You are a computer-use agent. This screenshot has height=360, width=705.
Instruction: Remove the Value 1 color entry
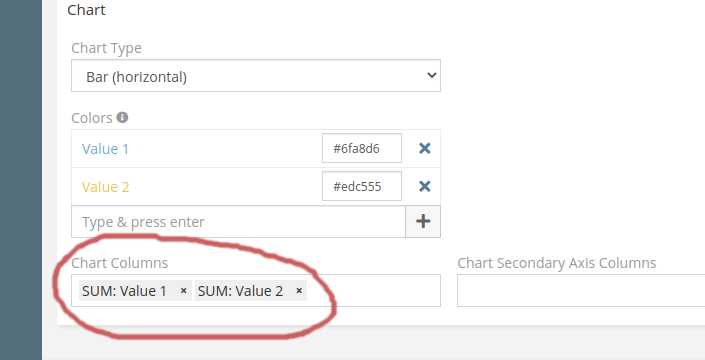(424, 148)
